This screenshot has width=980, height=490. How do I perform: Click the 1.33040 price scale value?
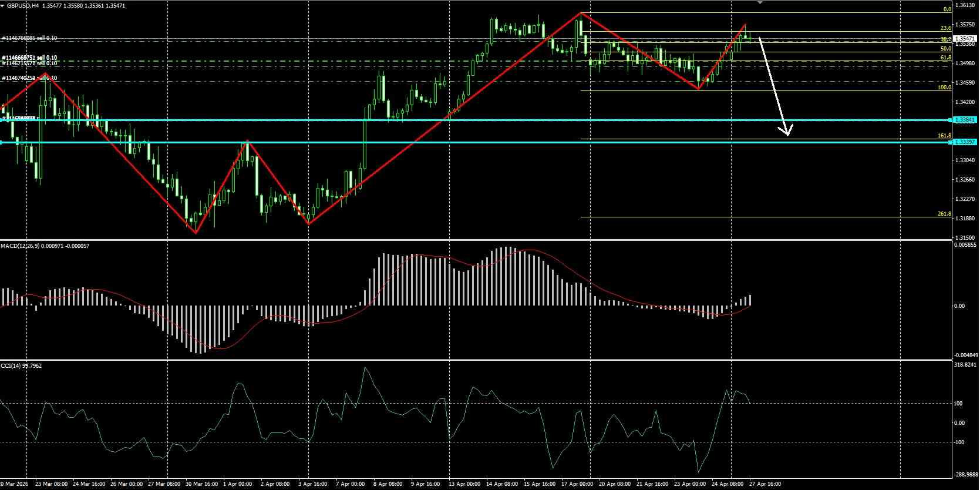pyautogui.click(x=965, y=160)
